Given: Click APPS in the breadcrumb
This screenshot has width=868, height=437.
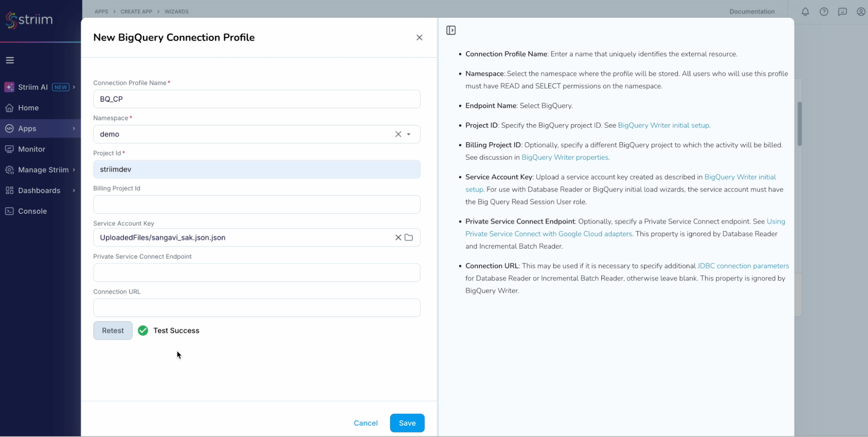Looking at the screenshot, I should tap(101, 12).
